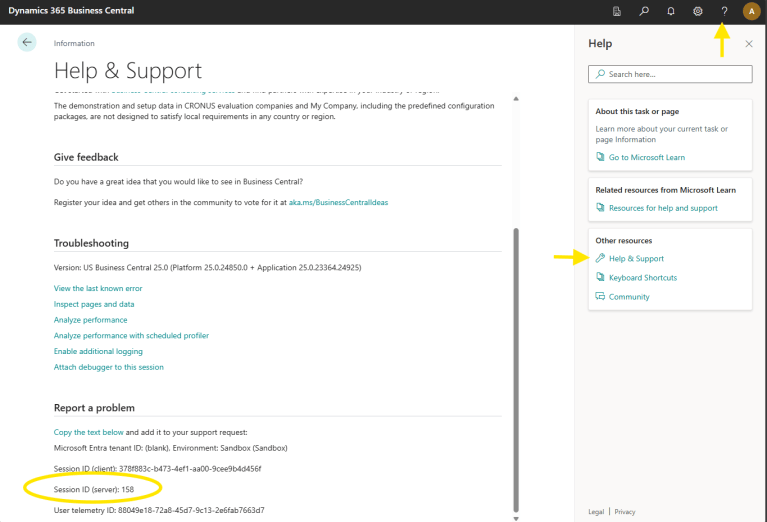Click Enable additional logging
This screenshot has width=767, height=522.
[98, 351]
